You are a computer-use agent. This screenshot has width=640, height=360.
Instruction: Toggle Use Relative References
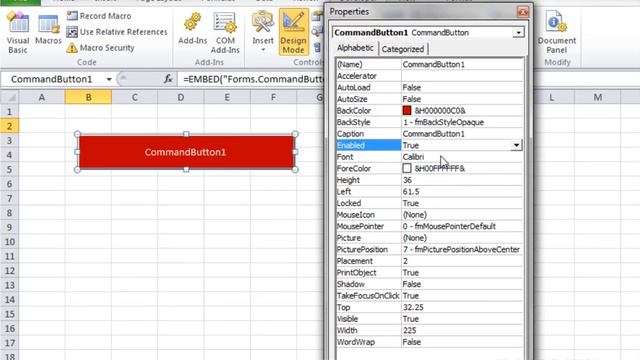pyautogui.click(x=117, y=32)
